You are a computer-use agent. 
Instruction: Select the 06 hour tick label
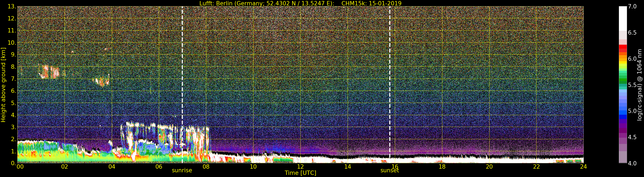coord(159,166)
